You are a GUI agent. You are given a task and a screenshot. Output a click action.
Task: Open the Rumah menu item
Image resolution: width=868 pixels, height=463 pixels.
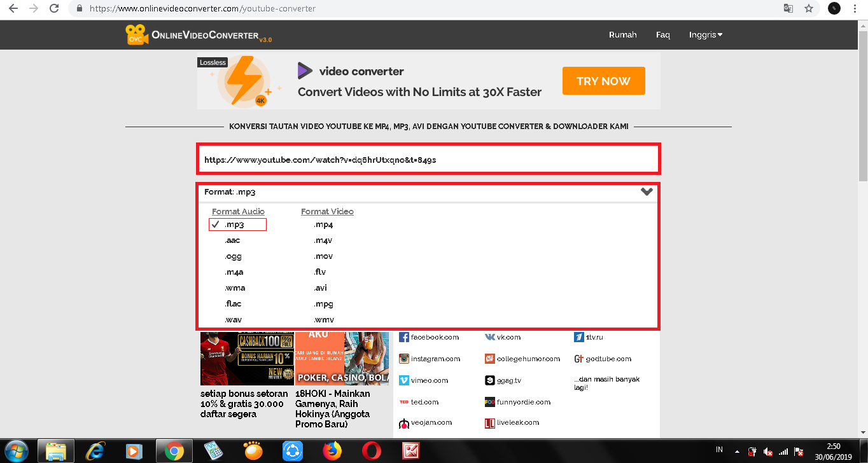(622, 35)
